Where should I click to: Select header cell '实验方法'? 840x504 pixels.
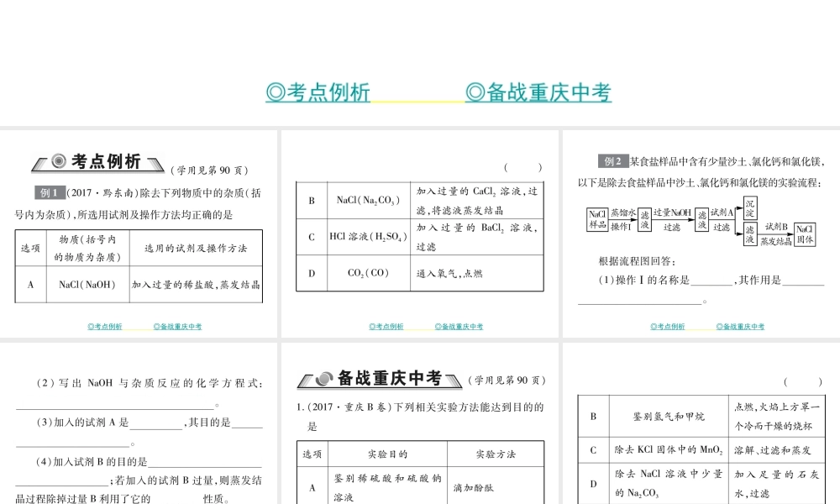(x=496, y=454)
